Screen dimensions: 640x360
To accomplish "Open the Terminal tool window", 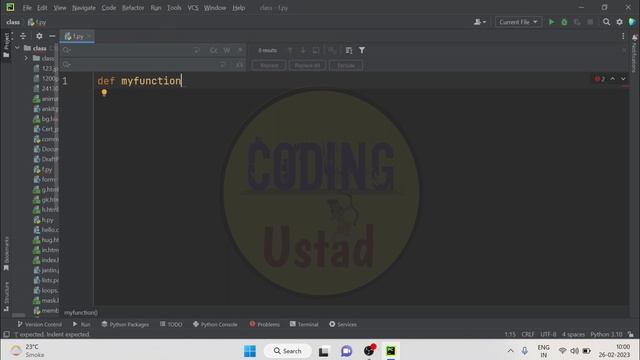I will [x=304, y=324].
